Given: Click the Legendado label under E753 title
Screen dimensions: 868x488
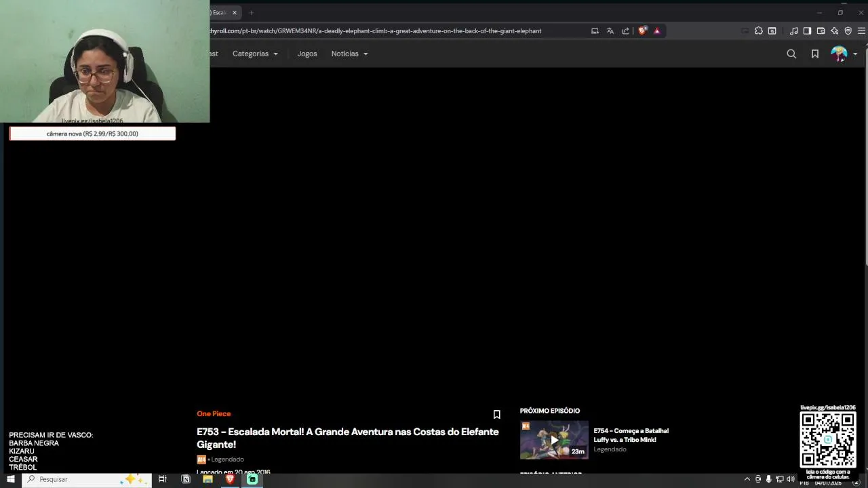Looking at the screenshot, I should (227, 460).
